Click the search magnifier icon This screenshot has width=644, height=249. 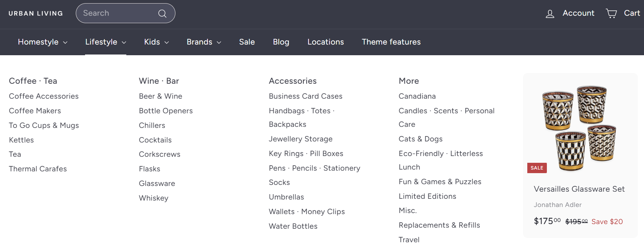tap(162, 14)
